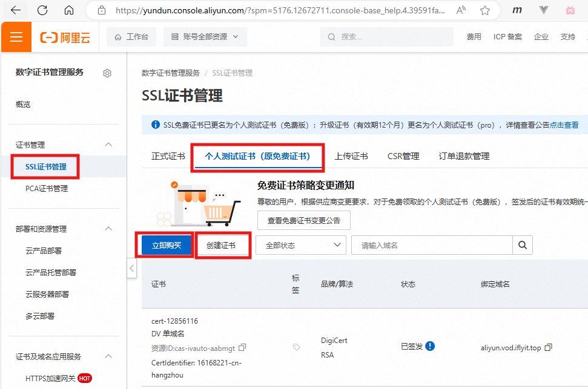
Task: Click the 立即购买 button
Action: pyautogui.click(x=167, y=245)
